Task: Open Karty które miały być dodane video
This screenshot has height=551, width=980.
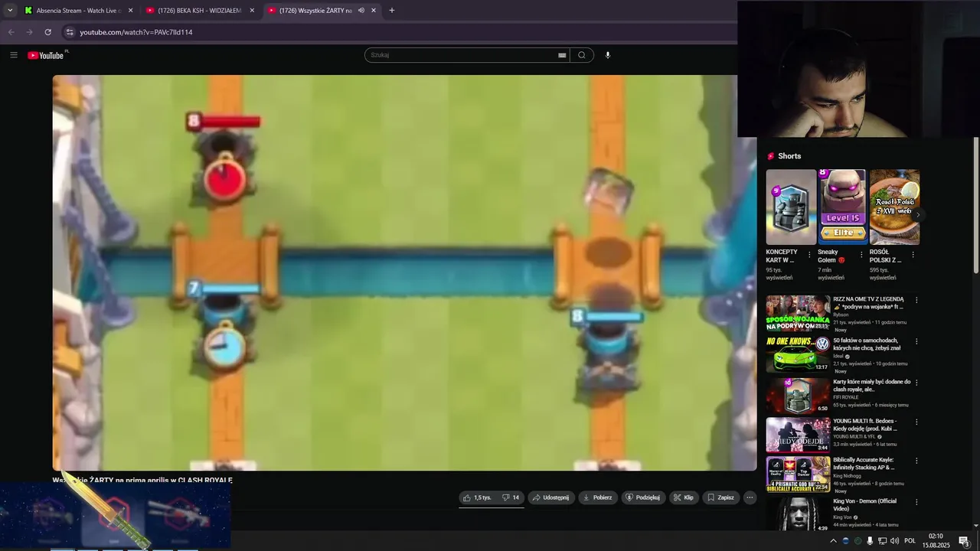Action: pos(872,385)
